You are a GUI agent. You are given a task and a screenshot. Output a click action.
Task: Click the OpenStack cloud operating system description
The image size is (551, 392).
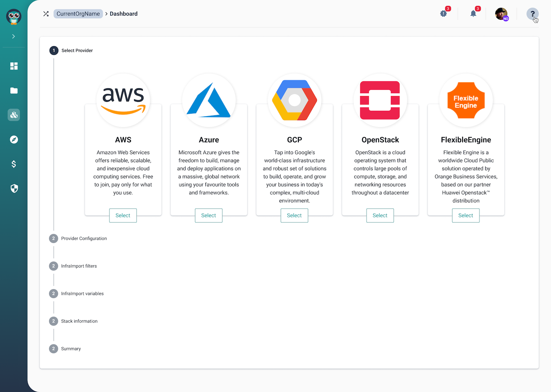pos(380,173)
